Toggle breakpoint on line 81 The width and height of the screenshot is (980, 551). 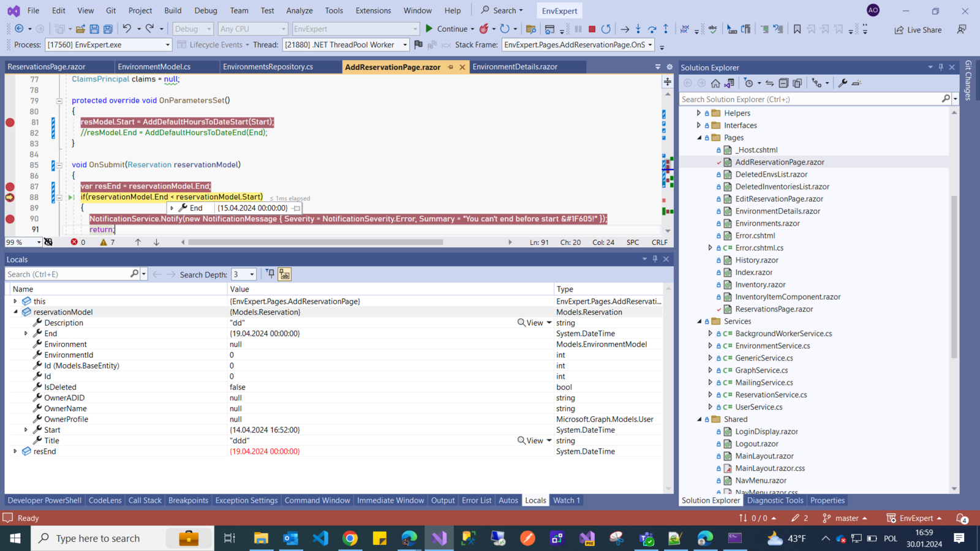[10, 122]
